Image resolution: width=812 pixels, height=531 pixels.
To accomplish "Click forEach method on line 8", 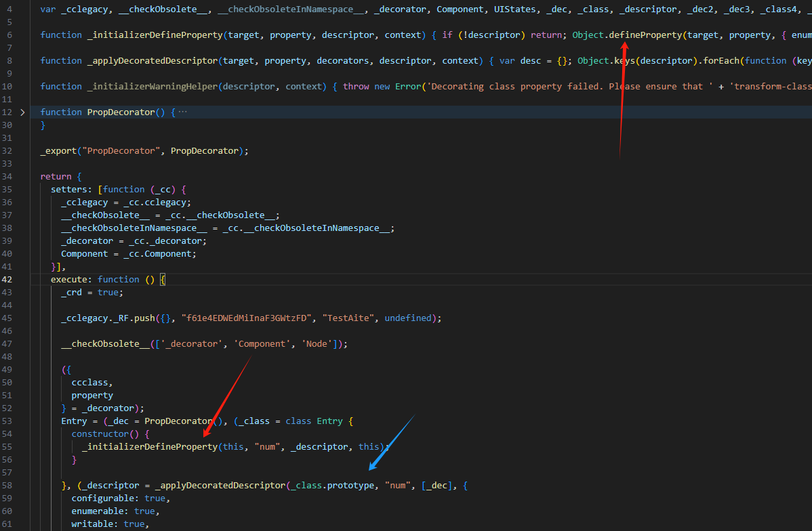I will [721, 60].
